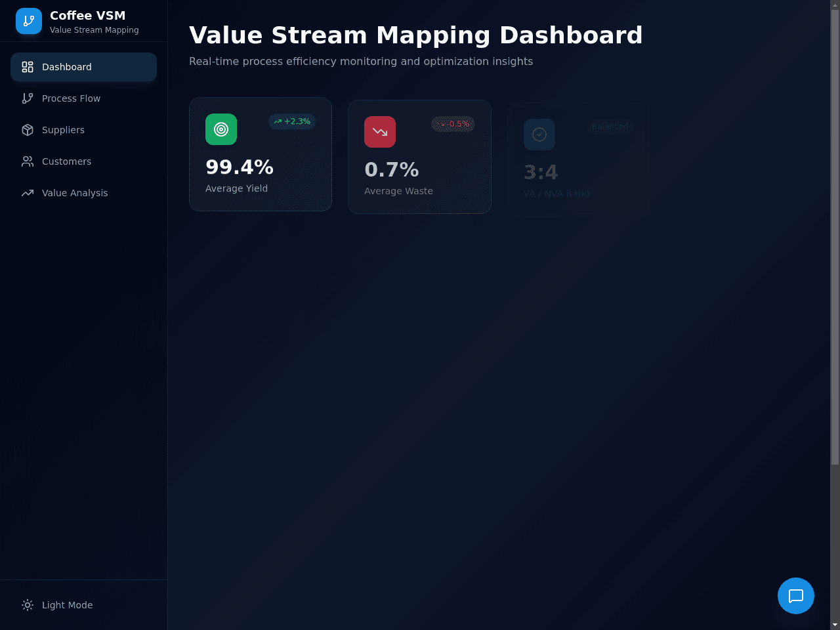Click the Coffee VSM title text
The width and height of the screenshot is (840, 630).
[x=88, y=16]
